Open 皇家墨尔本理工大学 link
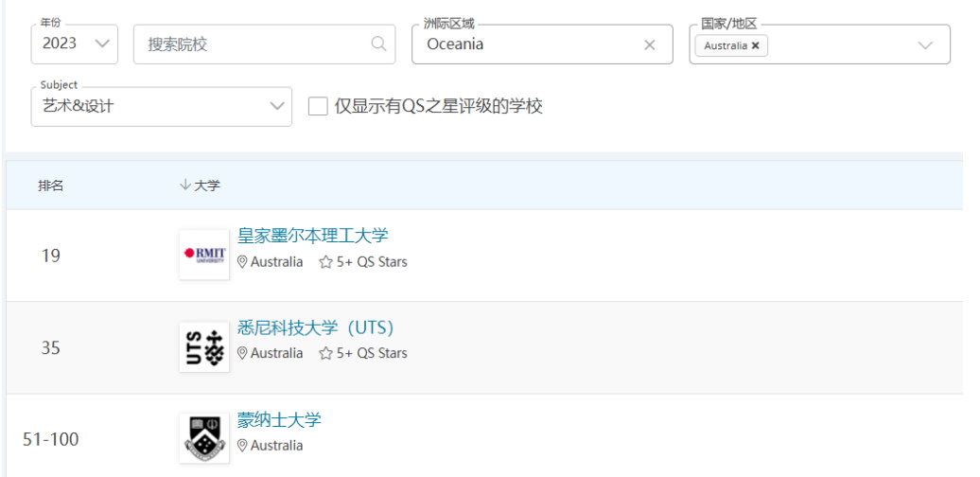This screenshot has width=980, height=477. [312, 236]
